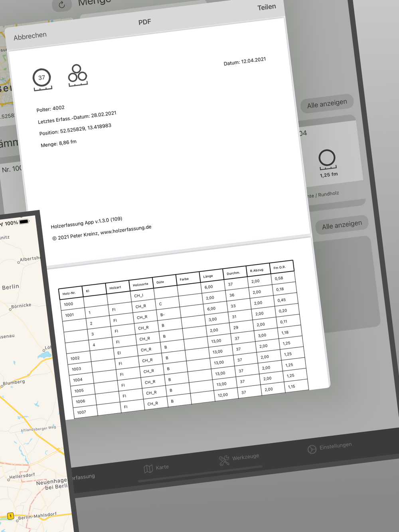
Task: Click the refresh arrow icon behind the sheet
Action: [62, 5]
